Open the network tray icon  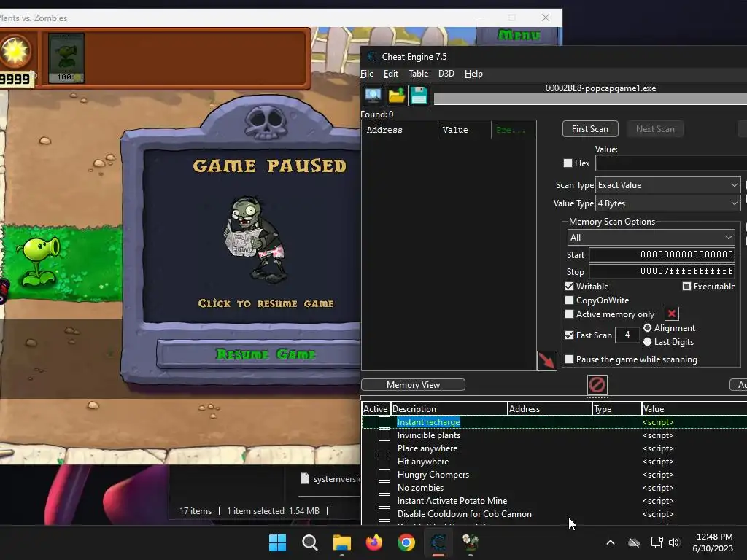click(x=657, y=542)
